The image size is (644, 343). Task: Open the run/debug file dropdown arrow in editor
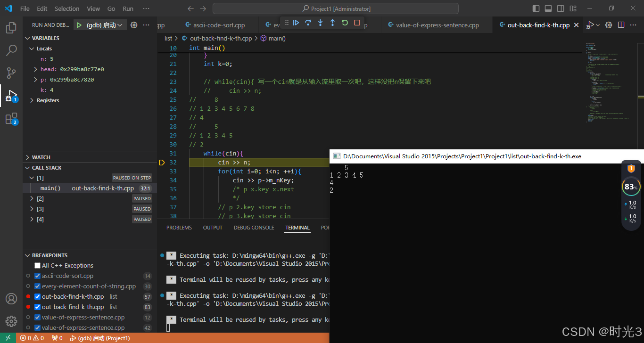point(598,25)
